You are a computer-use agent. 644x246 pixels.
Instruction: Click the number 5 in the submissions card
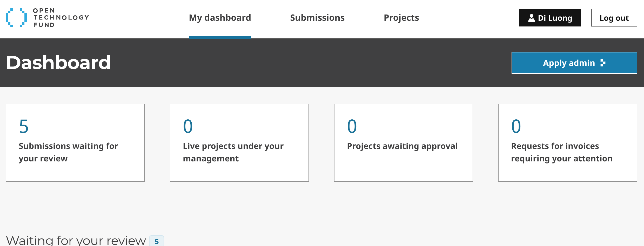(x=24, y=126)
